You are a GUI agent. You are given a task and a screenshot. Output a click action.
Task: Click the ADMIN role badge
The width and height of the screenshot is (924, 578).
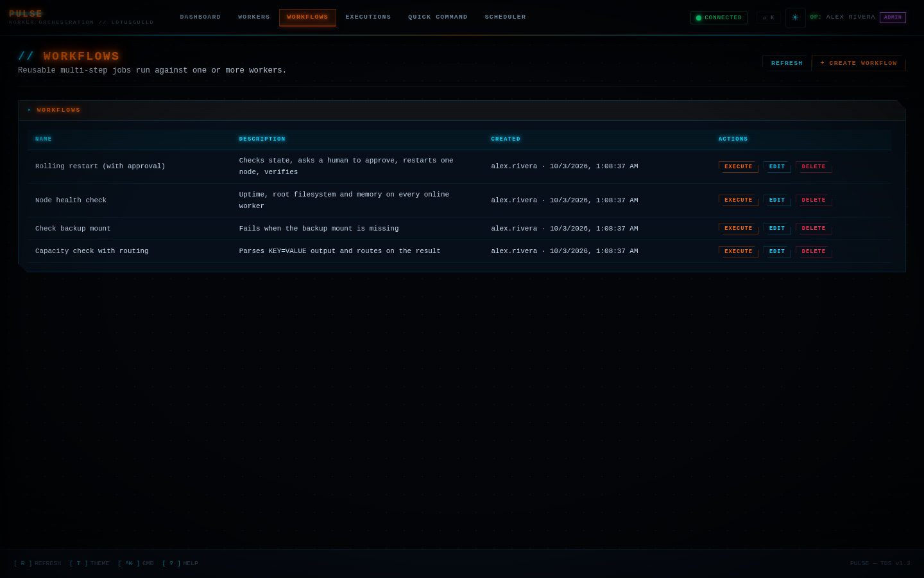coord(893,17)
